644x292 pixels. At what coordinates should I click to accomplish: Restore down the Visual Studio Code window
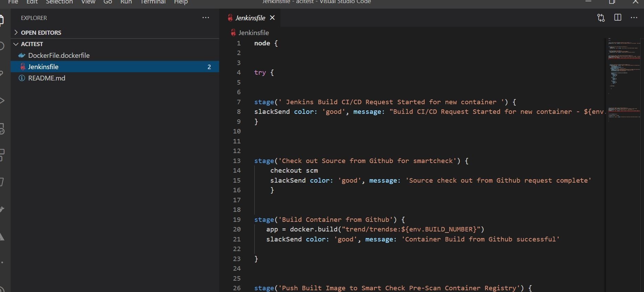[612, 2]
